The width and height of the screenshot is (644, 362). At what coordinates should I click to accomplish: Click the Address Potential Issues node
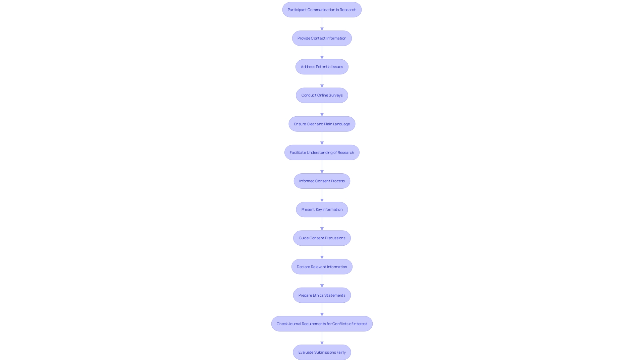(322, 67)
